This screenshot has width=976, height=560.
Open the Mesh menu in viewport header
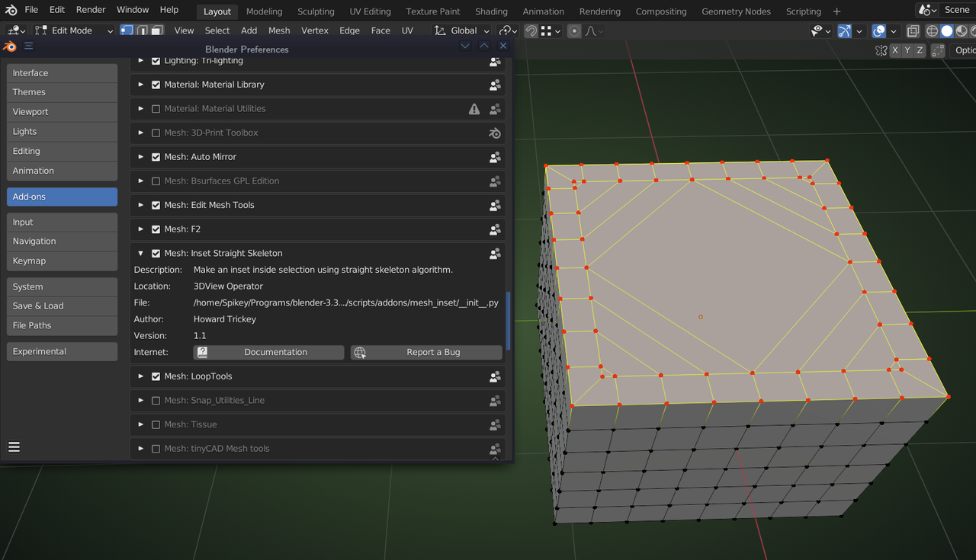(x=279, y=30)
